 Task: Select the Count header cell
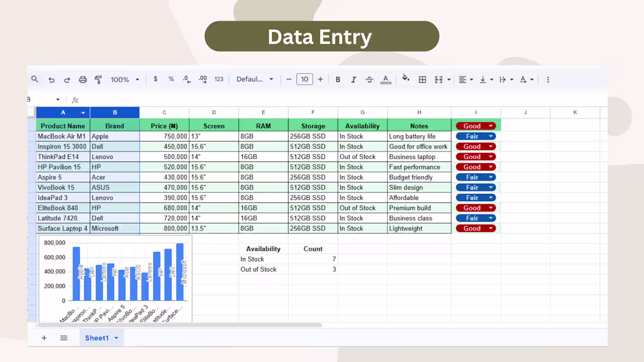click(313, 249)
